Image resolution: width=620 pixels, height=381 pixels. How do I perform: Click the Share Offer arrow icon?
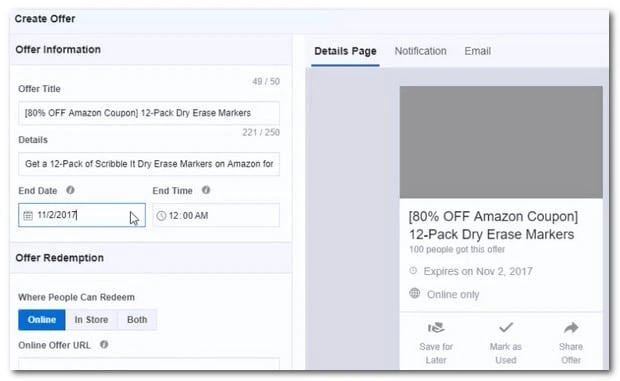571,327
